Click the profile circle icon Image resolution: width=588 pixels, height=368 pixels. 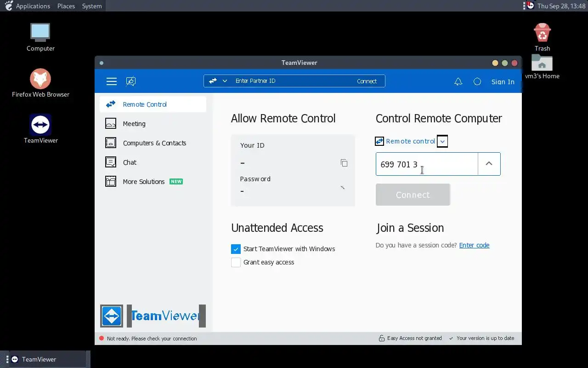click(477, 81)
